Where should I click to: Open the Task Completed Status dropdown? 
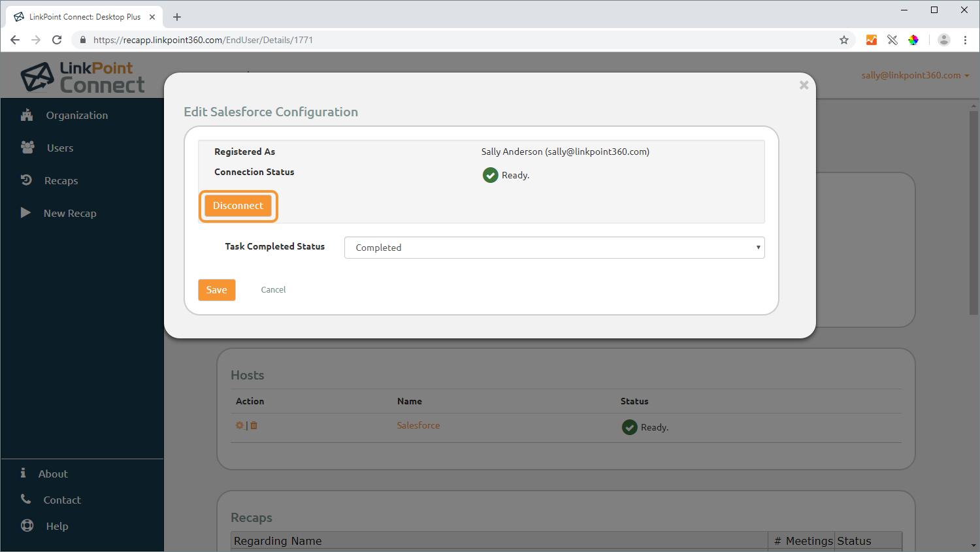[554, 248]
